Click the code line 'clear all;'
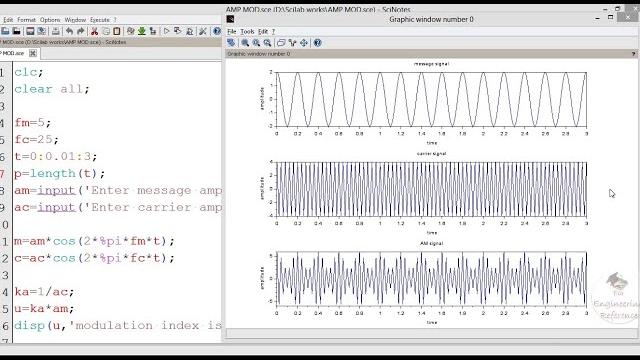Viewport: 640px width, 360px height. tap(52, 89)
